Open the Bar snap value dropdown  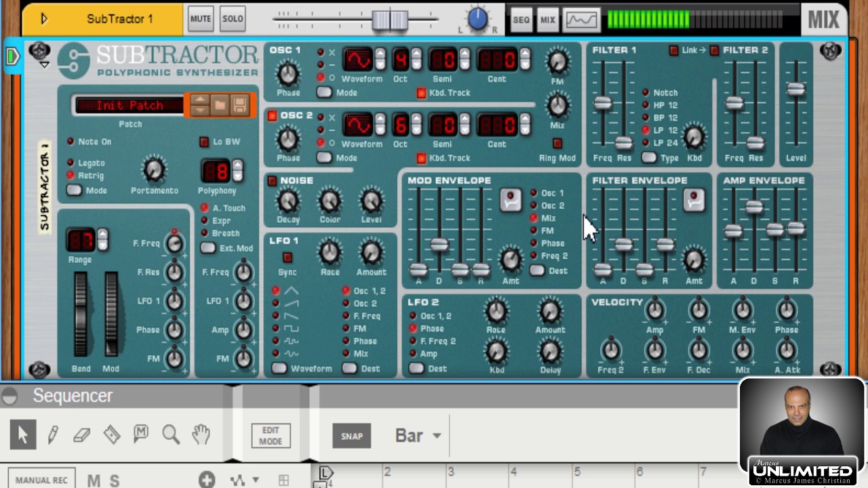436,436
